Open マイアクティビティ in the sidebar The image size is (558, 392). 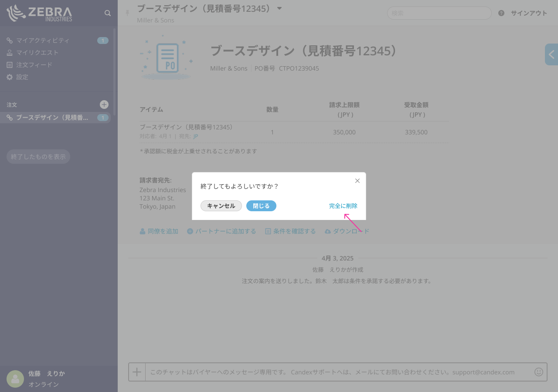43,41
